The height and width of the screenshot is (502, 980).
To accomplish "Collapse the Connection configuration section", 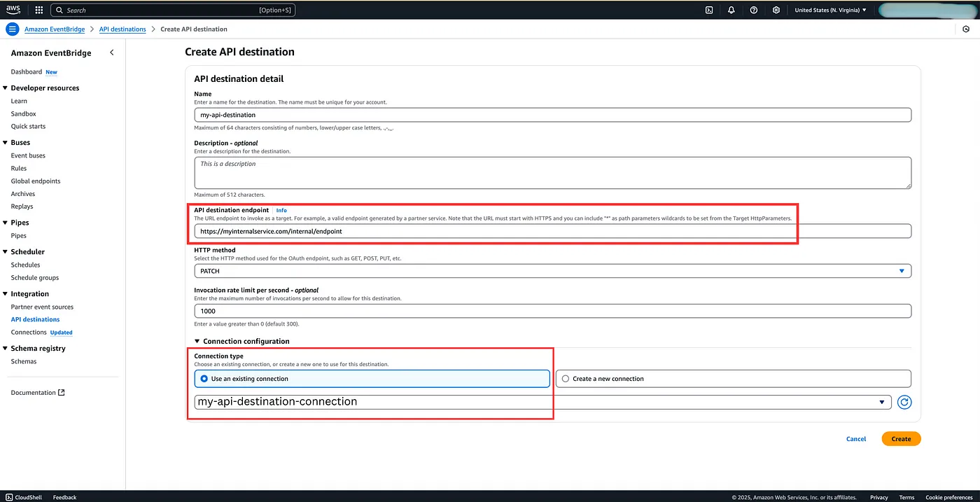I will coord(241,342).
